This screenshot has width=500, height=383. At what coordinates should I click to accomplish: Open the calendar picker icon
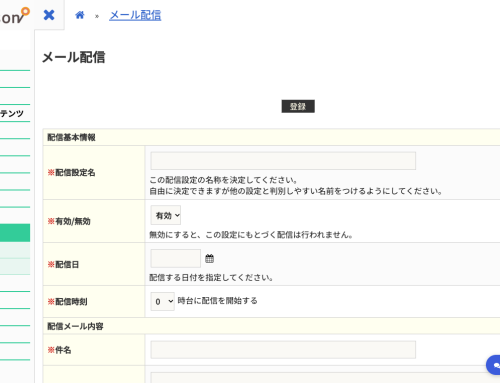point(209,258)
